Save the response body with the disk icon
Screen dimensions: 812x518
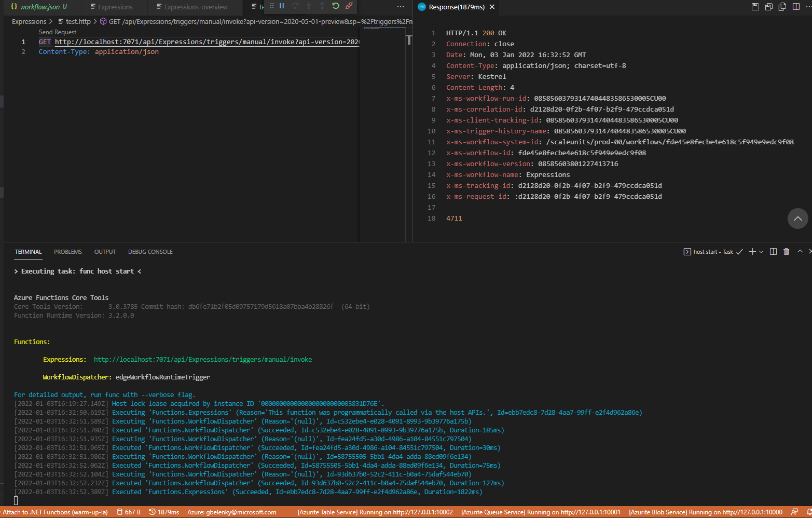tap(755, 7)
